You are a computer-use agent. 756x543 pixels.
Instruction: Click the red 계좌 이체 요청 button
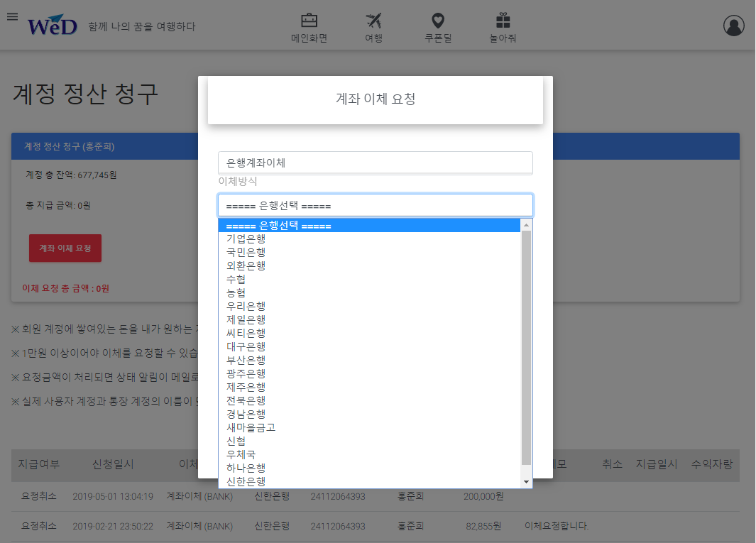point(65,248)
